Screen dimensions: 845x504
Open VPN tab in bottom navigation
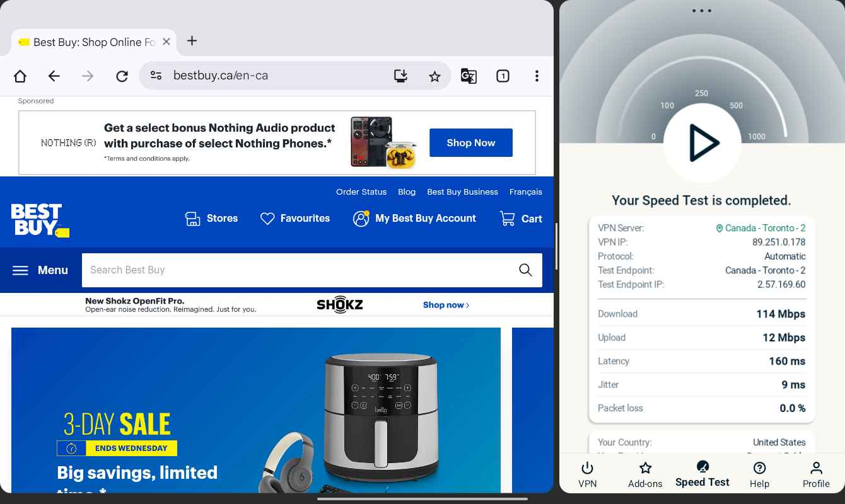point(587,475)
